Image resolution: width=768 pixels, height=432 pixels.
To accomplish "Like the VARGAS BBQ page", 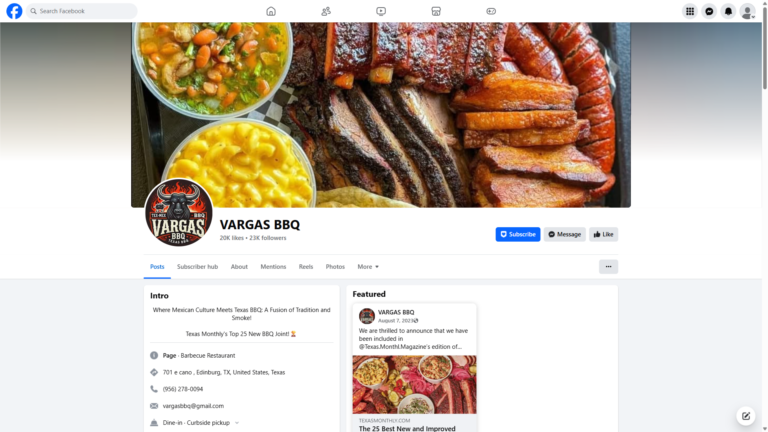I will coord(603,234).
